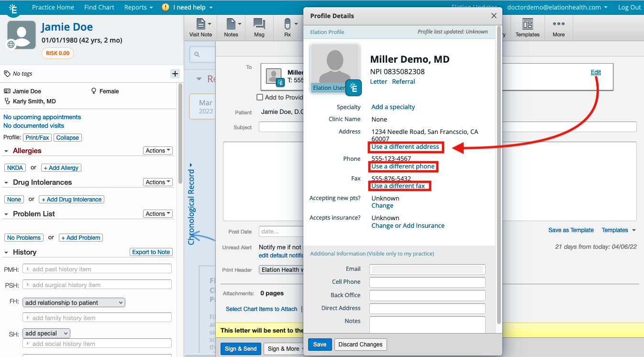The image size is (644, 357).
Task: Click Use a different address link
Action: (x=405, y=147)
